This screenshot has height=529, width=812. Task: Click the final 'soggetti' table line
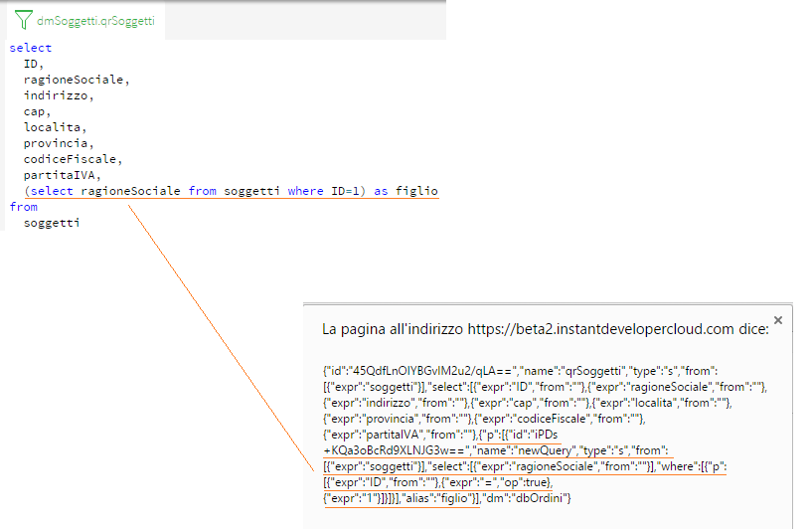point(52,223)
